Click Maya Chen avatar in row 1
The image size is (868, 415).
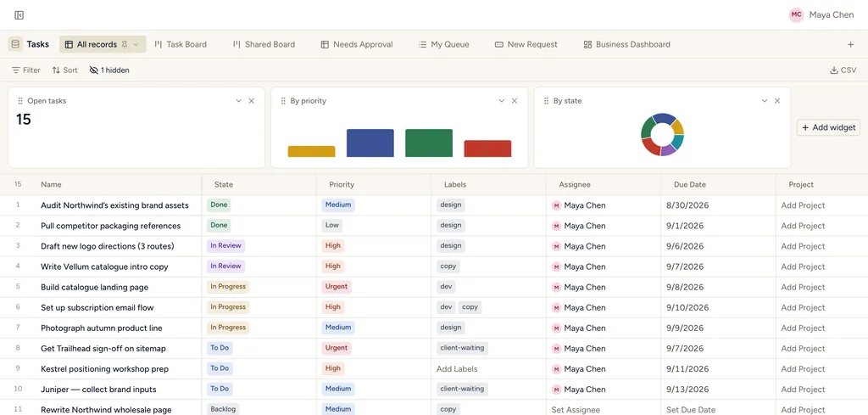(x=556, y=205)
